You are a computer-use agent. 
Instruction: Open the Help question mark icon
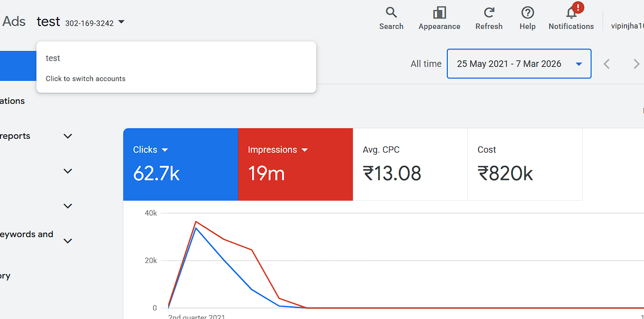527,13
